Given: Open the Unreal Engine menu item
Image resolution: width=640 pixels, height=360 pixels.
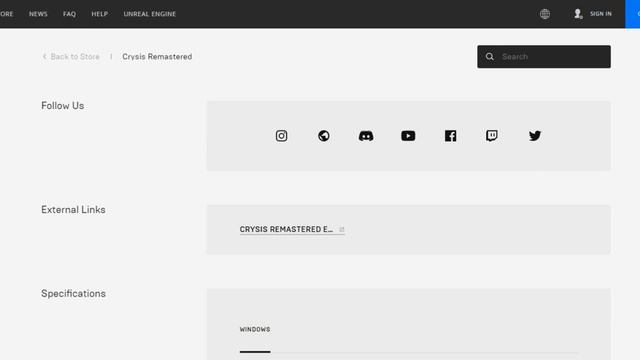Looking at the screenshot, I should point(150,14).
